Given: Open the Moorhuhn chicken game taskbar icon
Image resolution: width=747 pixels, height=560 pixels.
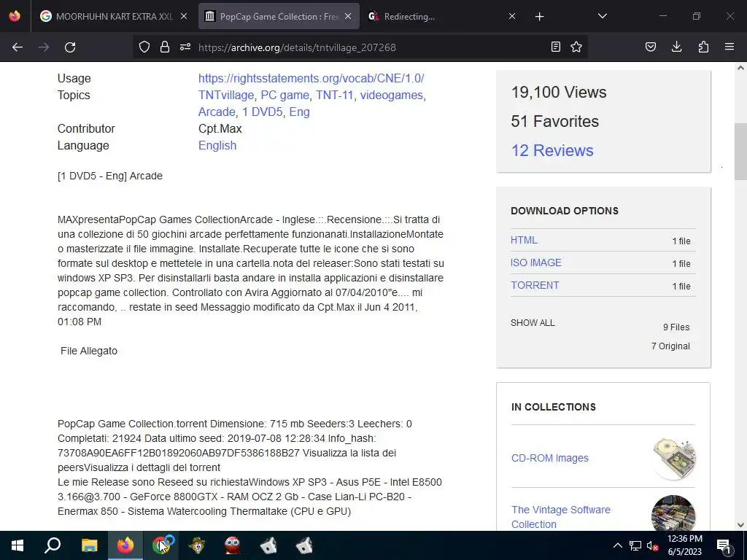Looking at the screenshot, I should (x=197, y=545).
